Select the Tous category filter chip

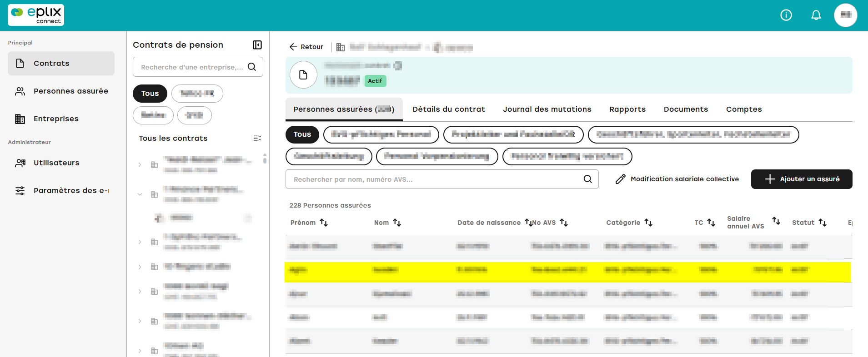302,134
